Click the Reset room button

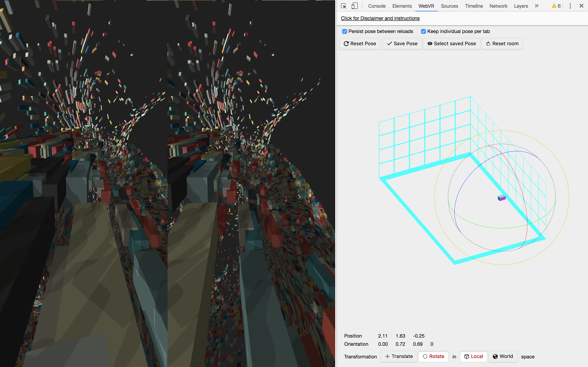[x=502, y=44]
